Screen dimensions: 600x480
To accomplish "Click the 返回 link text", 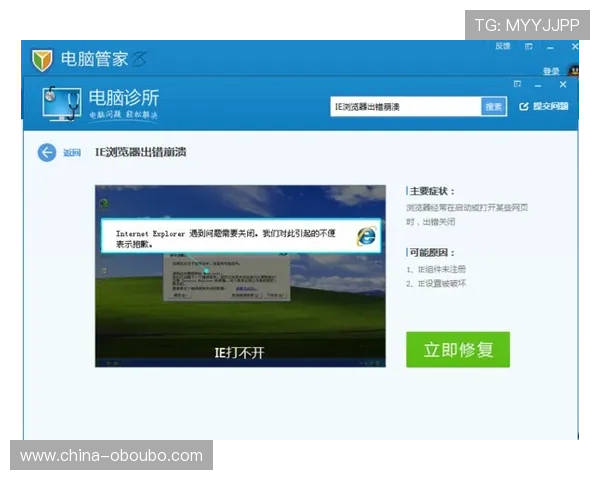I will pos(72,153).
